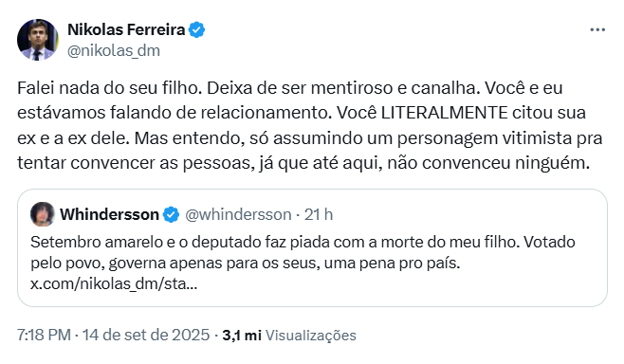Open the three-dot more options menu
Screen dimensions: 624x364
pos(597,29)
